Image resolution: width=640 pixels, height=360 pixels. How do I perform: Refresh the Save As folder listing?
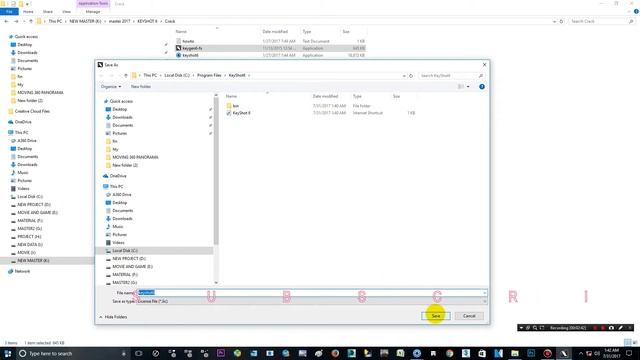(411, 76)
